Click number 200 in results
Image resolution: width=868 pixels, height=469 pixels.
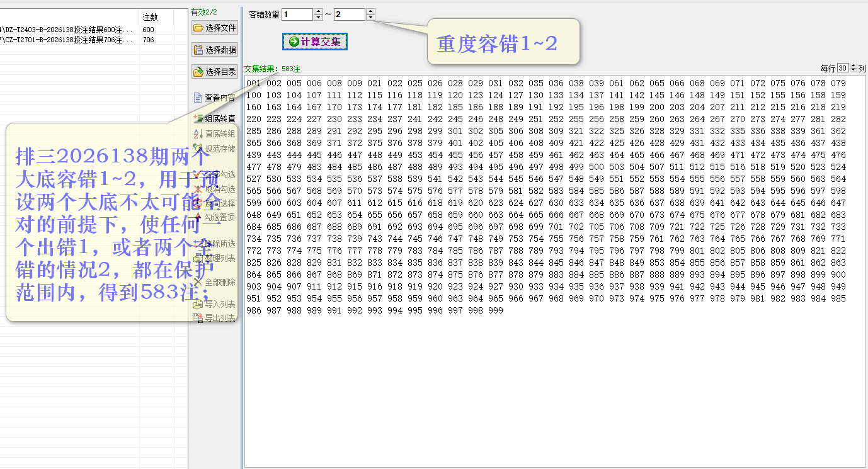click(657, 107)
